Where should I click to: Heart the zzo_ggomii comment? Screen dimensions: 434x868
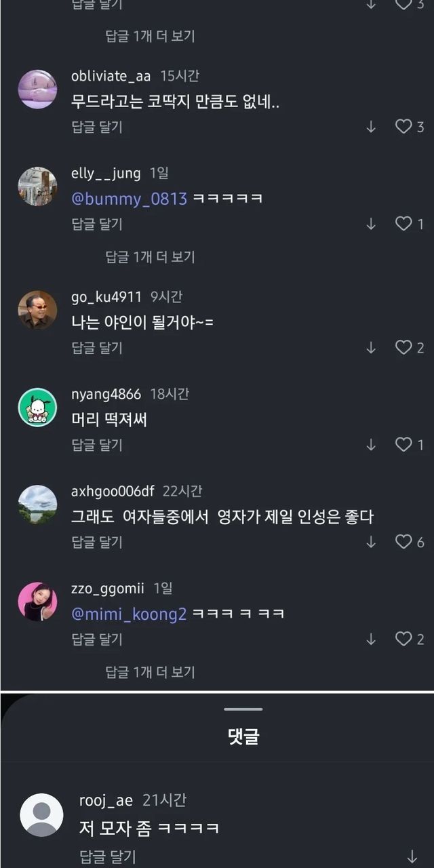pyautogui.click(x=404, y=639)
